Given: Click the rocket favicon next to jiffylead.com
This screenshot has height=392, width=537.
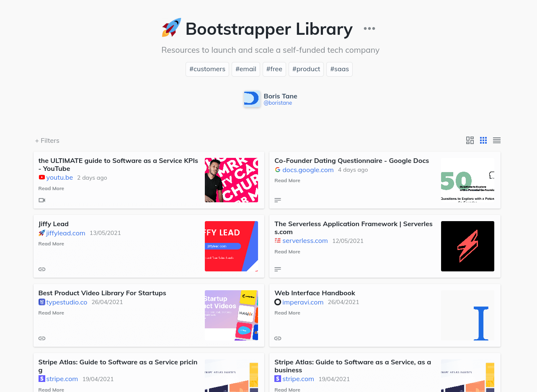Looking at the screenshot, I should click(x=42, y=233).
